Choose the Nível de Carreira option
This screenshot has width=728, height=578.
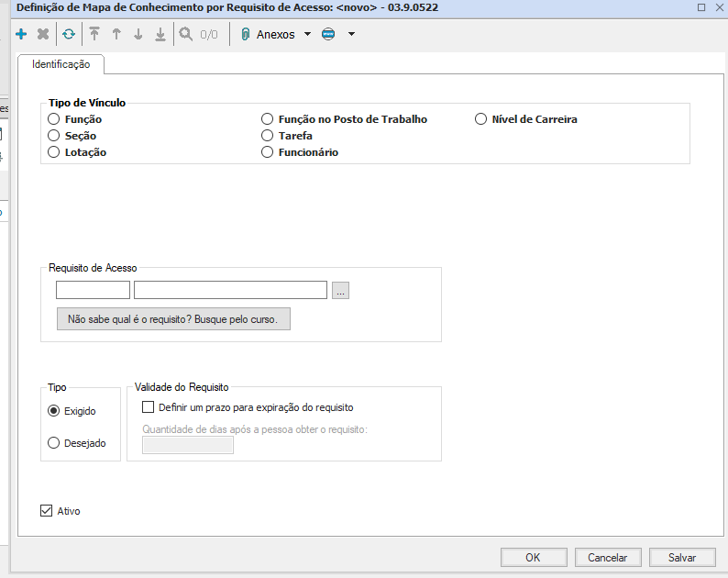point(481,119)
